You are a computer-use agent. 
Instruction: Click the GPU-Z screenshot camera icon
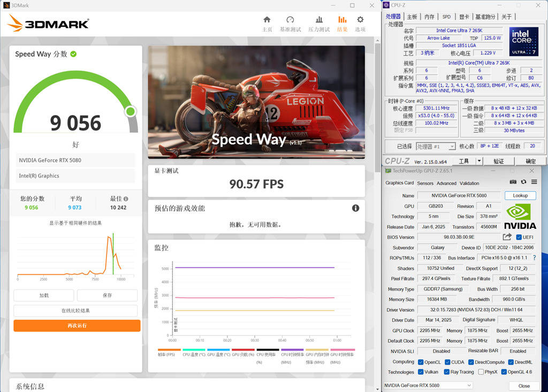513,182
